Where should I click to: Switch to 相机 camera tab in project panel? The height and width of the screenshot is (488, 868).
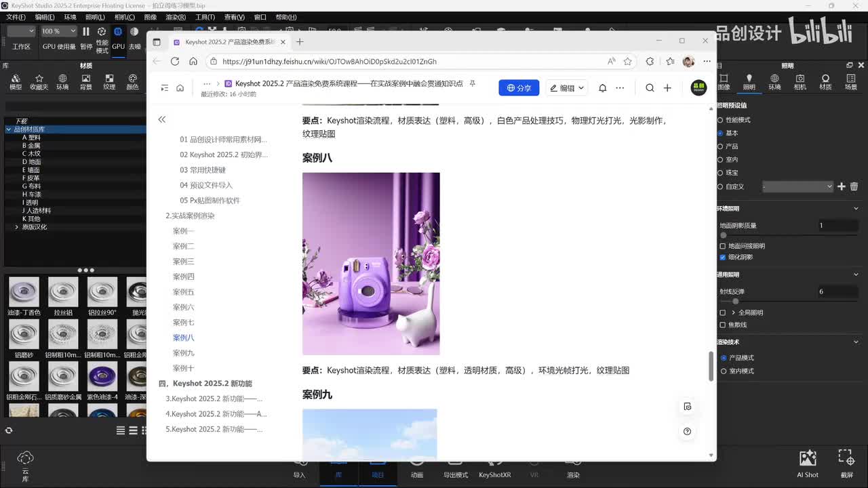800,82
